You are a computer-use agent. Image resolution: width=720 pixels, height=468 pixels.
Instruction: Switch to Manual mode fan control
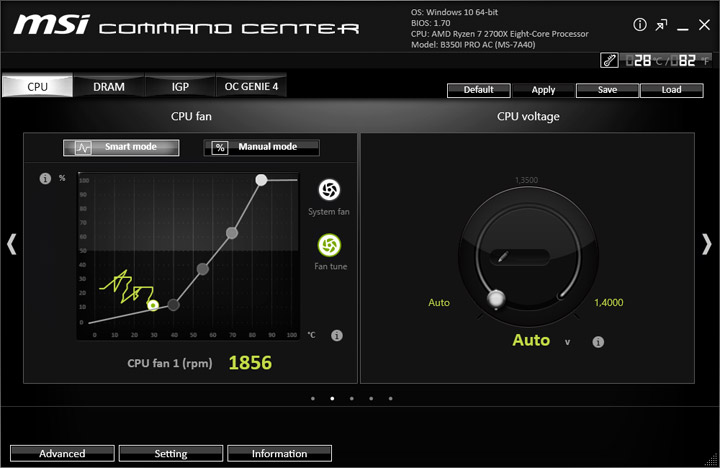point(261,147)
